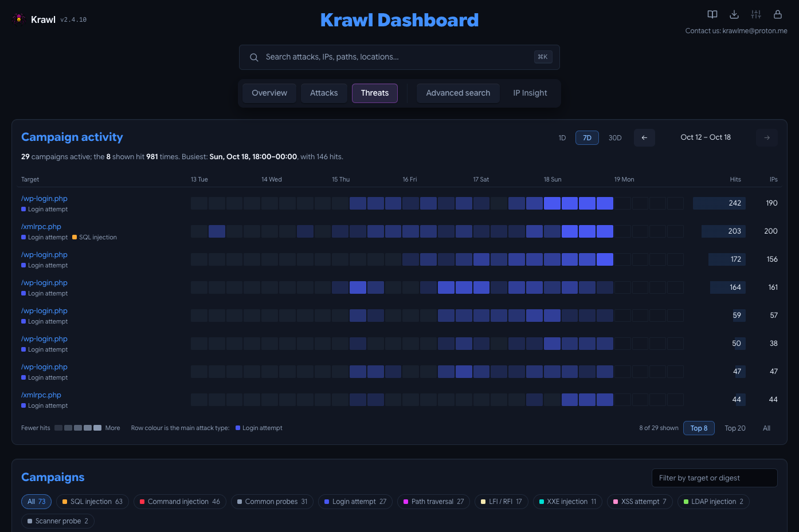Click the ⌘K shortcut badge

point(543,57)
